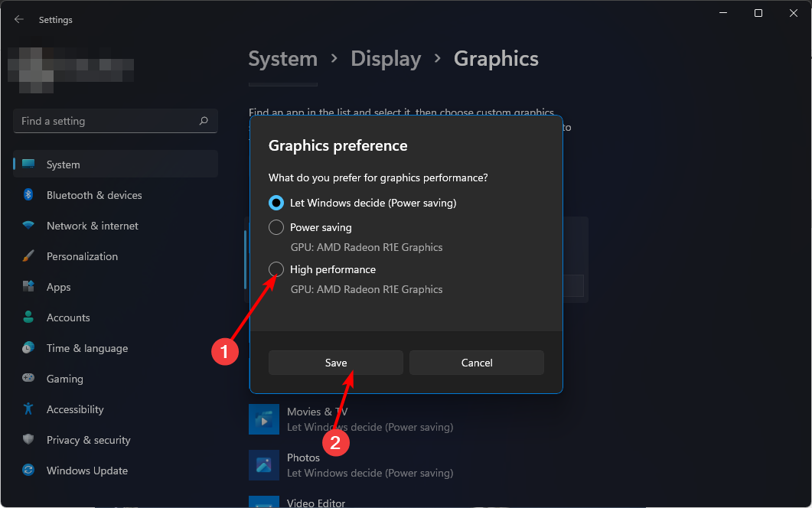
Task: Click the Apps icon in sidebar
Action: click(28, 286)
